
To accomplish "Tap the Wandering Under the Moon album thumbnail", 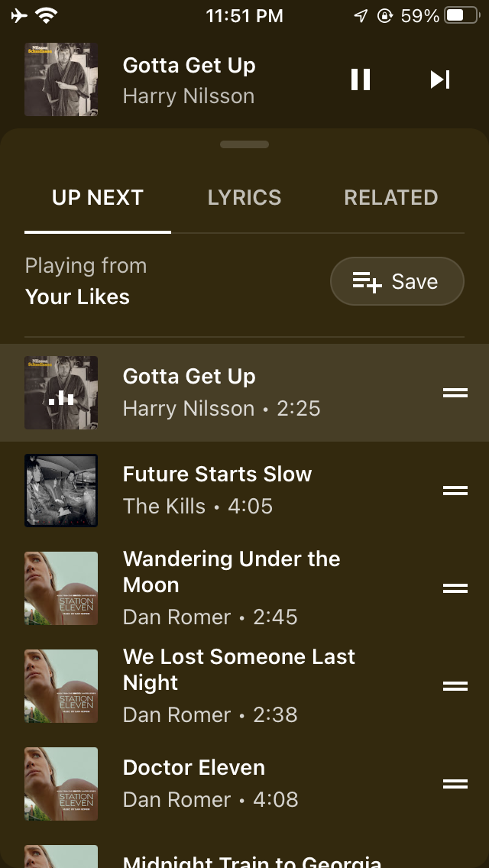I will point(61,588).
